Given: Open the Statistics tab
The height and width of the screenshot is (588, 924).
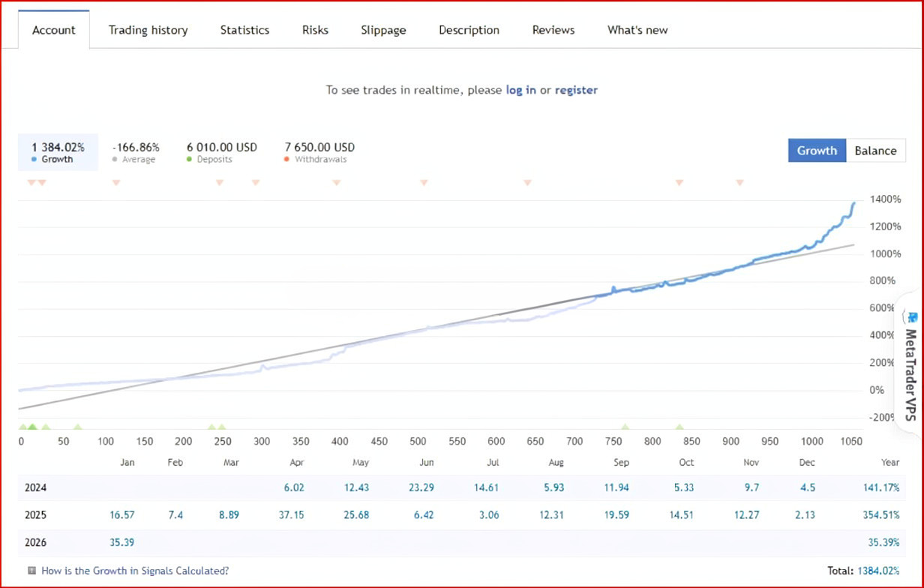Looking at the screenshot, I should (244, 30).
